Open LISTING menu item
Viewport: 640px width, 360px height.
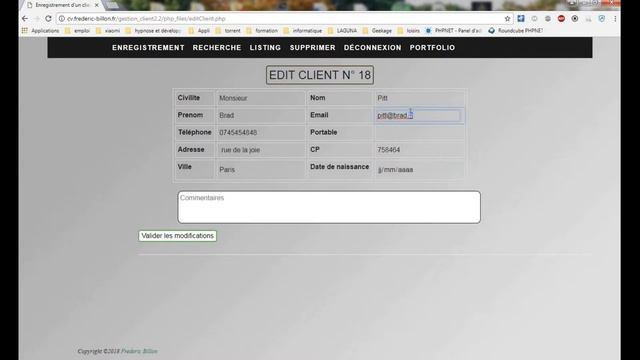point(265,48)
